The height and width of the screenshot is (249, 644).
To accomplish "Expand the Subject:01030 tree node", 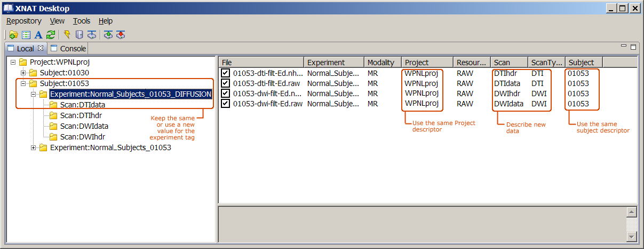I will 23,73.
